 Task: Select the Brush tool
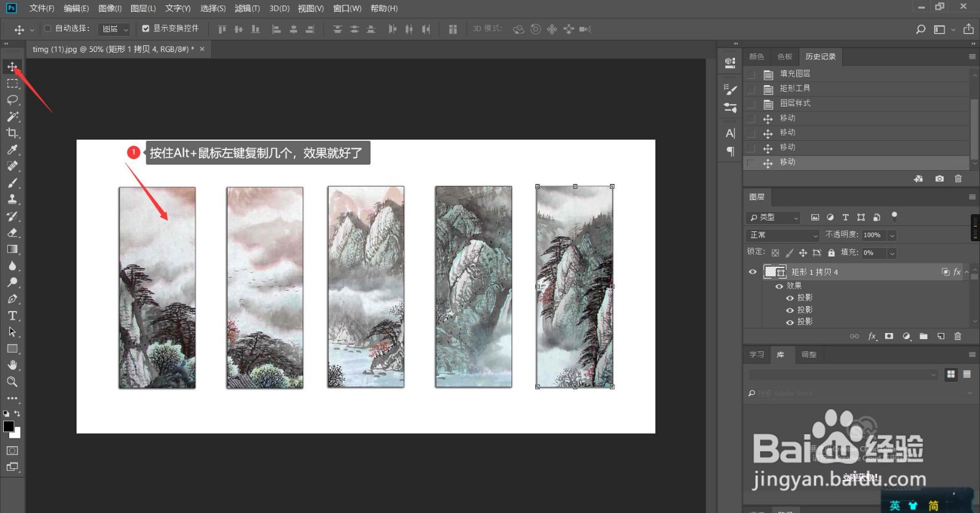tap(12, 182)
